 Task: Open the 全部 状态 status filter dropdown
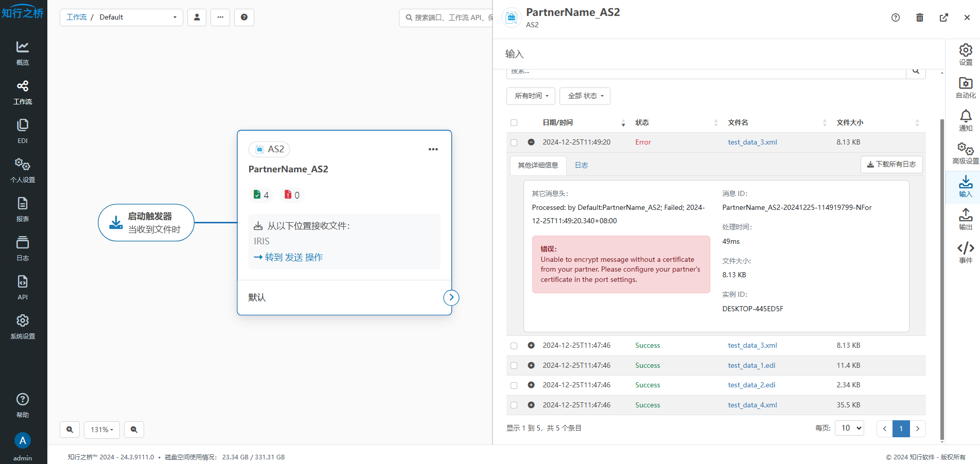tap(585, 96)
